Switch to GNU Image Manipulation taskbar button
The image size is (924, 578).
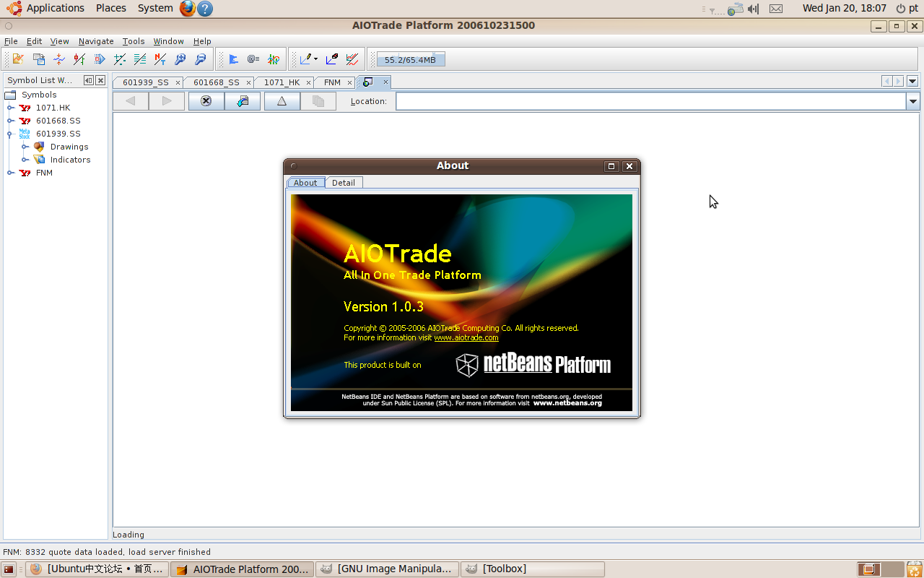click(x=387, y=569)
